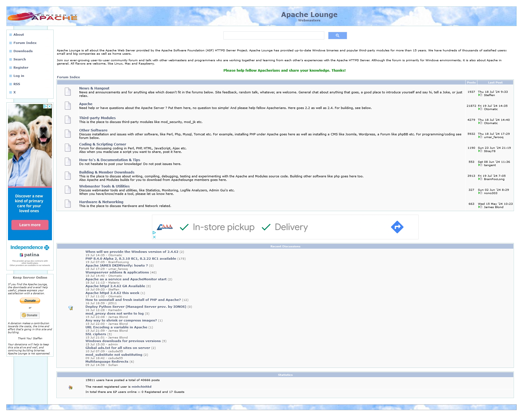Open latest post icon beside nono303

(x=480, y=193)
